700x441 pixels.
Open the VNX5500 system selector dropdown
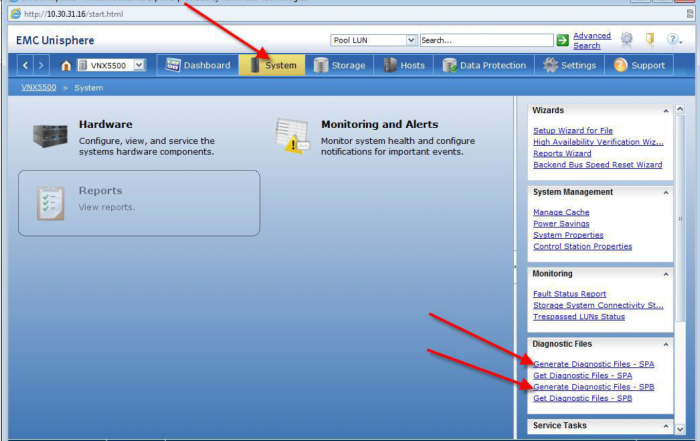[139, 66]
